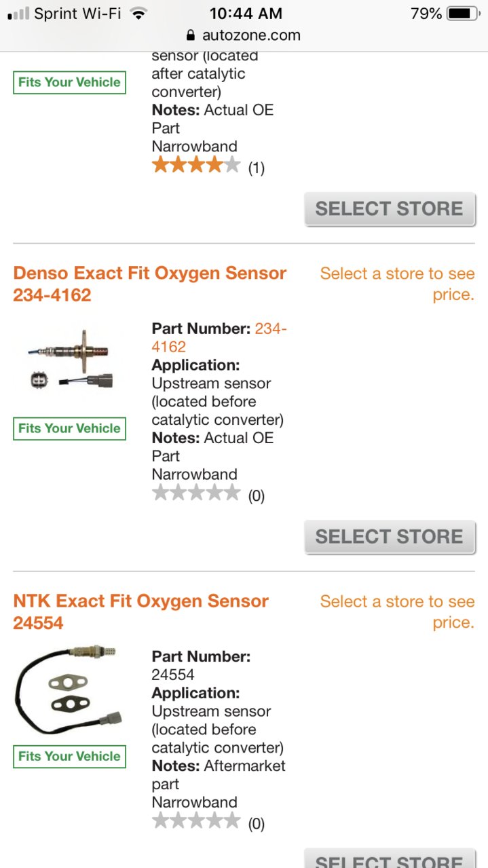Viewport: 488px width, 868px height.
Task: Click Select Store for Denso 234-4162
Action: click(x=390, y=537)
